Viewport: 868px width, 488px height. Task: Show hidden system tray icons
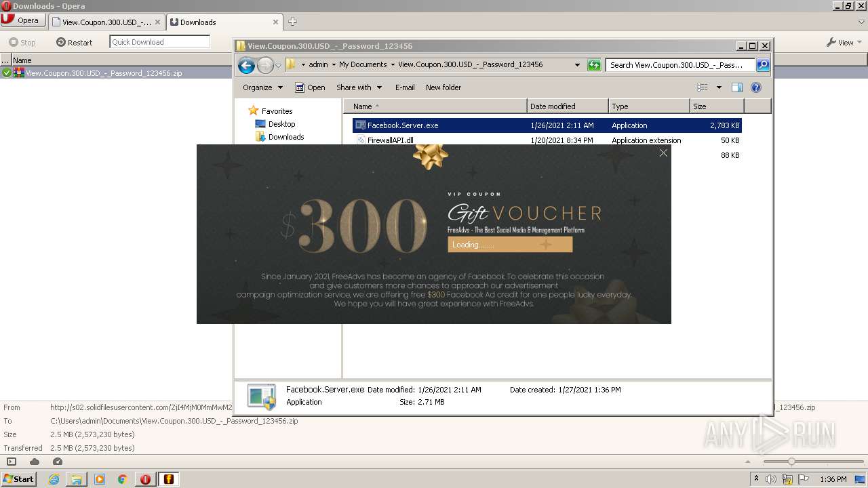(x=757, y=479)
